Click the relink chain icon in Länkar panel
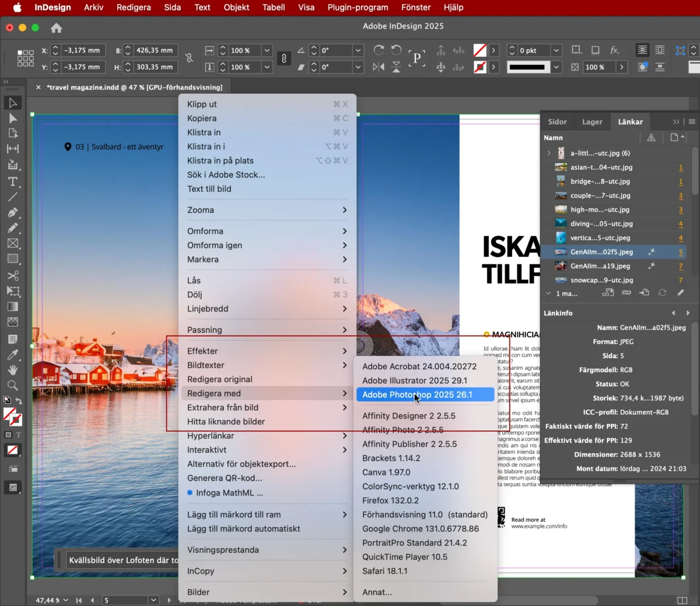Screen dimensions: 700x606 [x=626, y=293]
